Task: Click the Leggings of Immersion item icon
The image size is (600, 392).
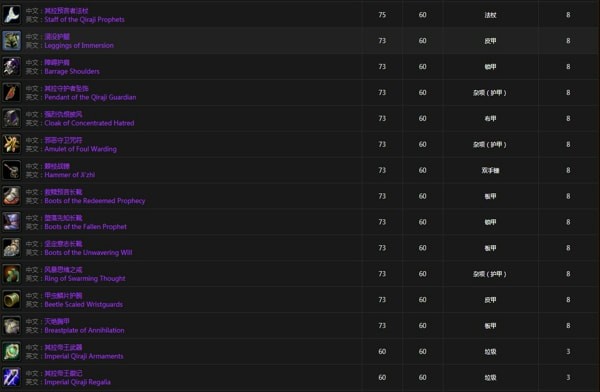Action: (11, 41)
